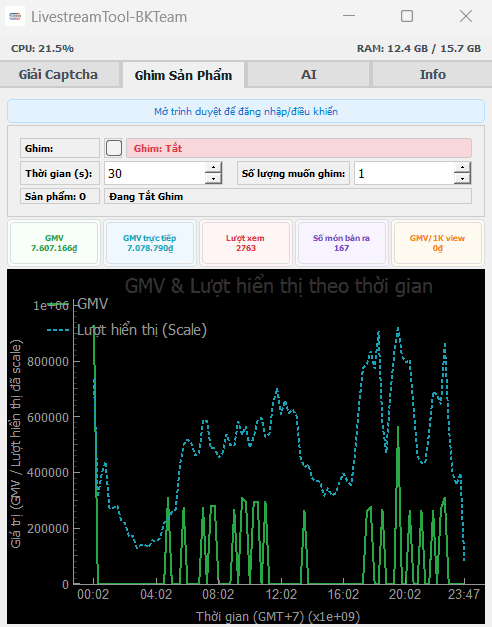The image size is (492, 627).
Task: Open the Info tab
Action: (432, 74)
